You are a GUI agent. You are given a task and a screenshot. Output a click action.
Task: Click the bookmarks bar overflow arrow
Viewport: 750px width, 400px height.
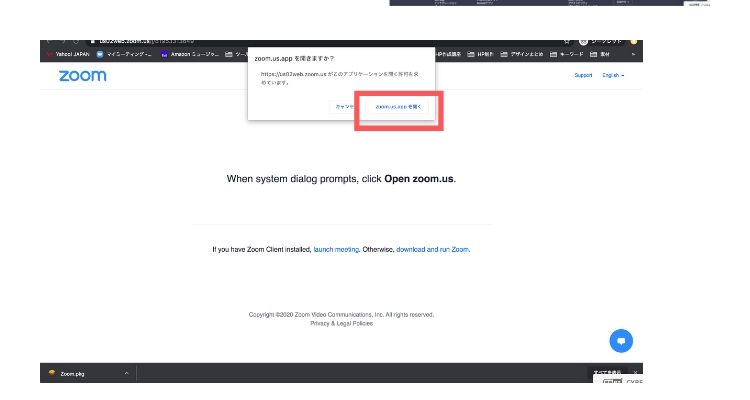coord(633,55)
